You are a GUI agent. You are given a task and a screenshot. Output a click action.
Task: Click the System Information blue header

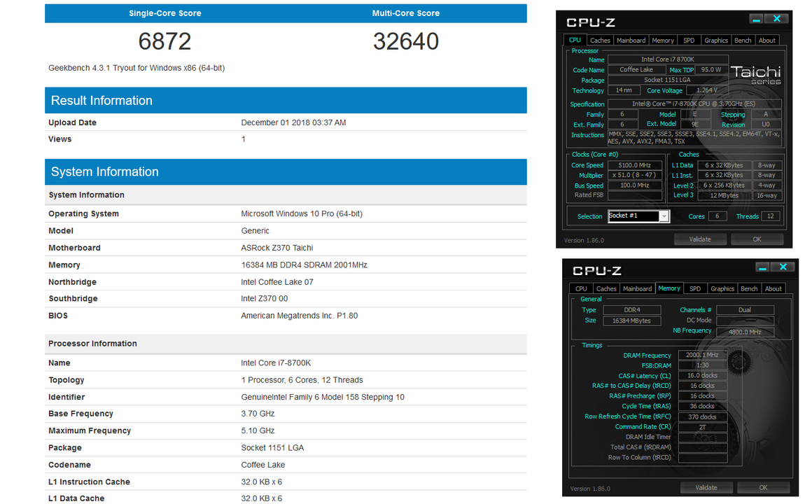click(286, 172)
